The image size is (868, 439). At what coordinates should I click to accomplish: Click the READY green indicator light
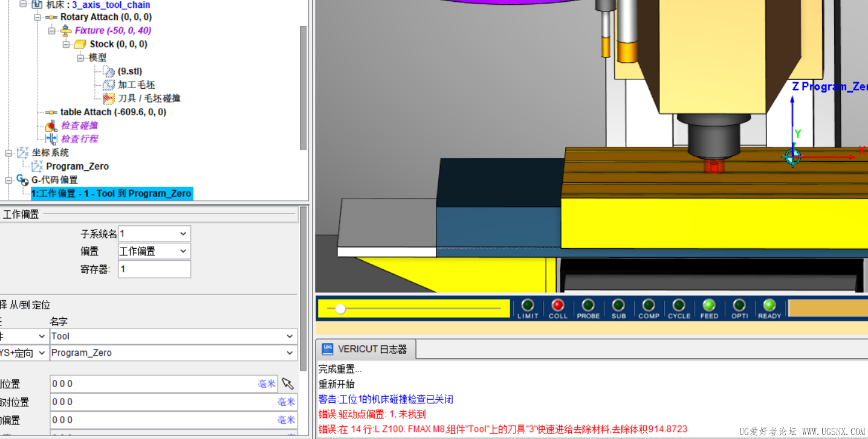[x=769, y=305]
